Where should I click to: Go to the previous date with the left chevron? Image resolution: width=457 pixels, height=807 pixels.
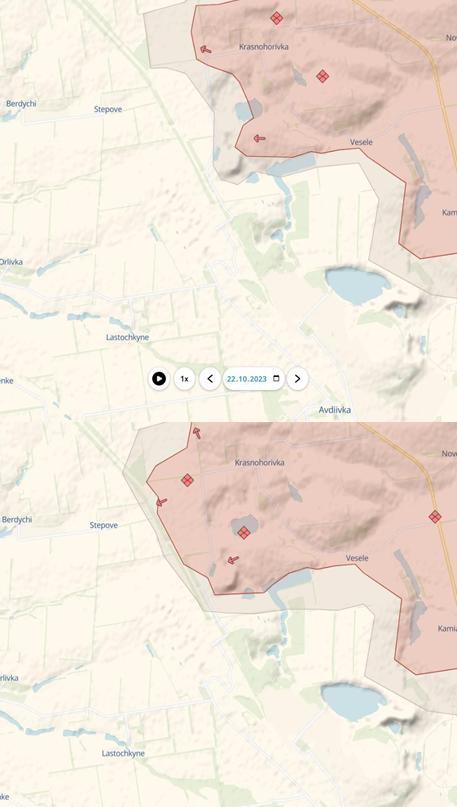point(210,379)
